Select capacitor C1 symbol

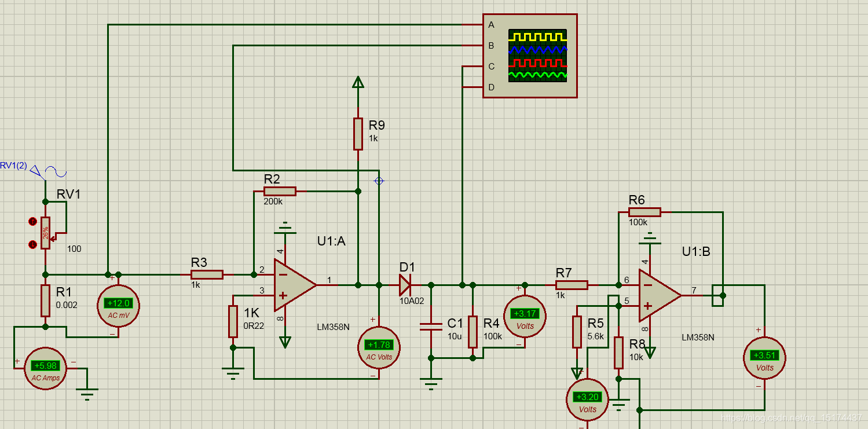click(x=431, y=327)
